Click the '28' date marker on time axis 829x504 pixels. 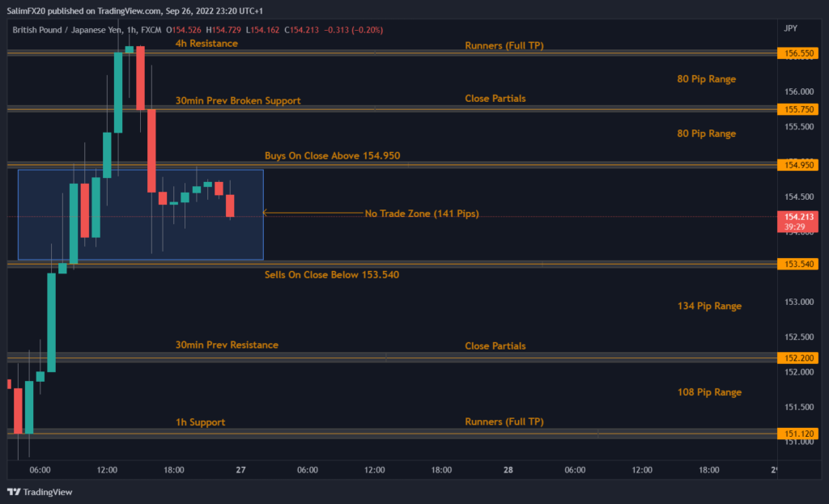508,470
